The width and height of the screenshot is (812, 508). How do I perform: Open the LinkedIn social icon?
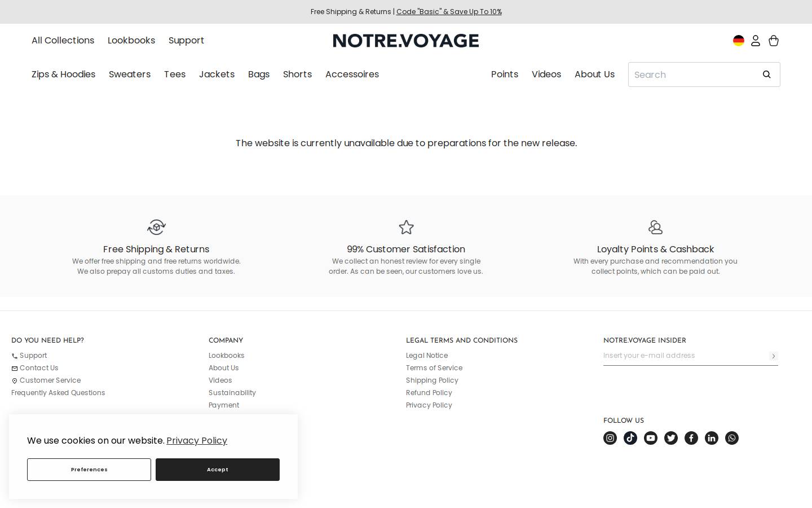click(x=712, y=438)
